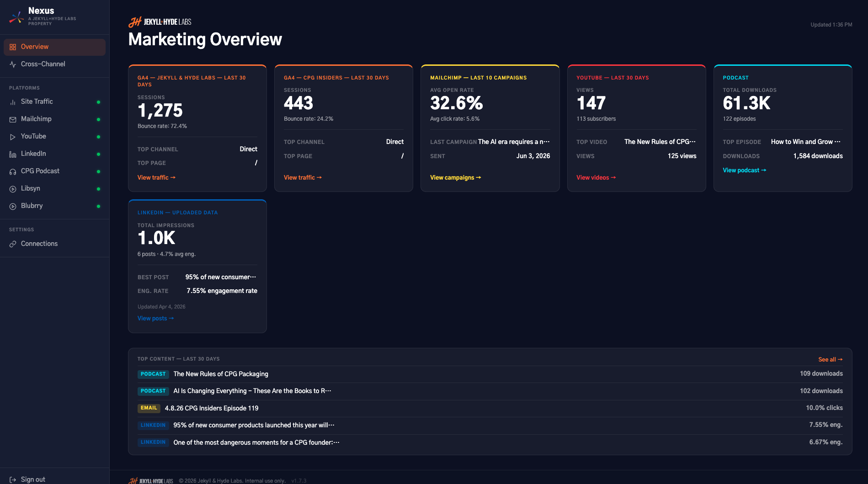Click the Site Traffic green status dot

[98, 102]
